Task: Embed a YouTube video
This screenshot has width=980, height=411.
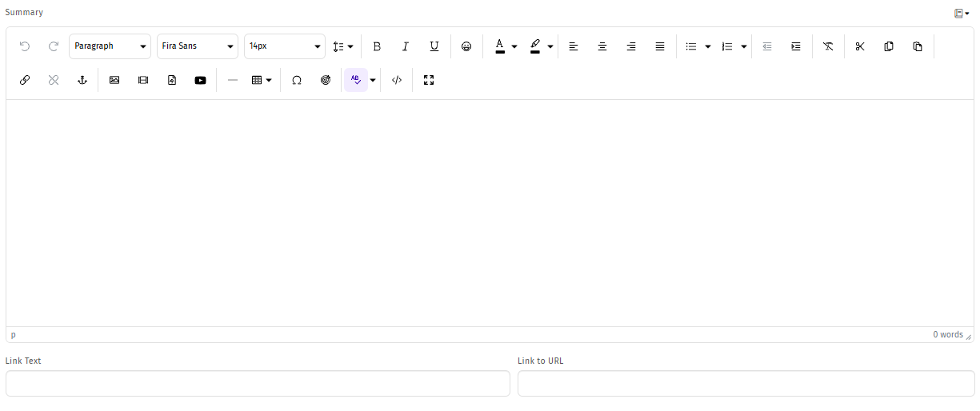Action: click(200, 80)
